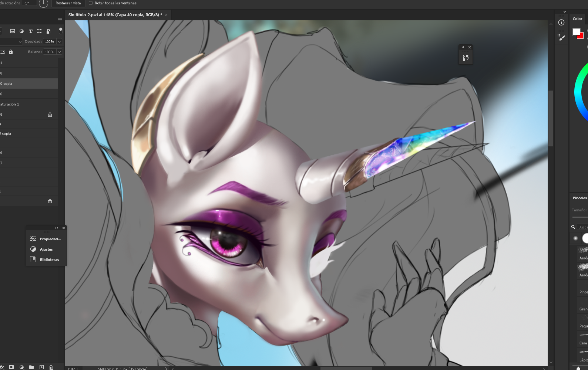Close the Sin título-2.psd document tab

(x=166, y=15)
